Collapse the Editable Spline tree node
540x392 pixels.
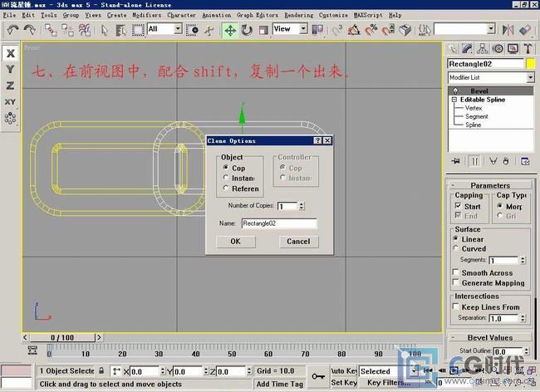[454, 100]
